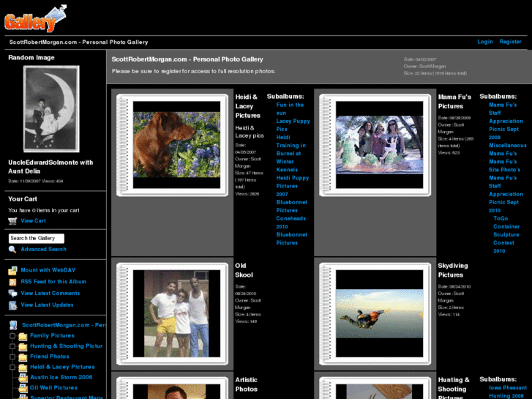Open the Mama Fu's Pictures album title
532x399 pixels.
(454, 102)
